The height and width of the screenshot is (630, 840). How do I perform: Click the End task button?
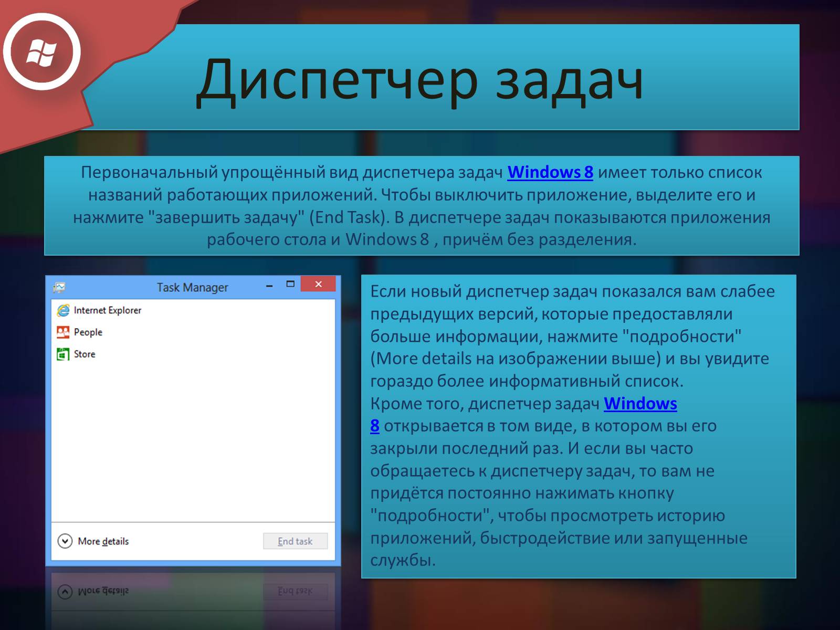tap(295, 541)
